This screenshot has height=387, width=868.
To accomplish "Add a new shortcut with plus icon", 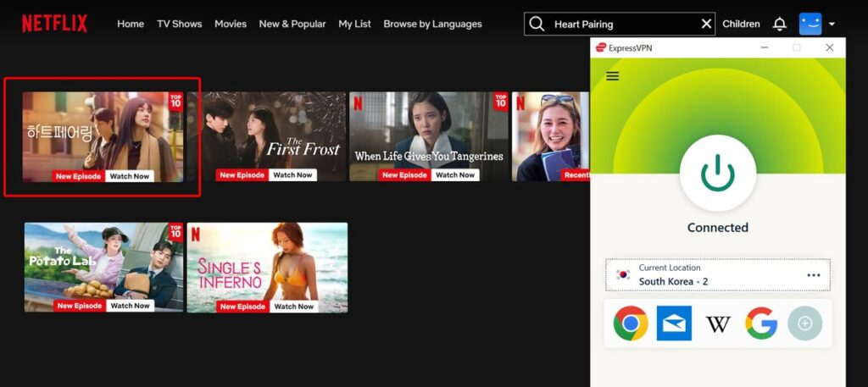I will [804, 323].
